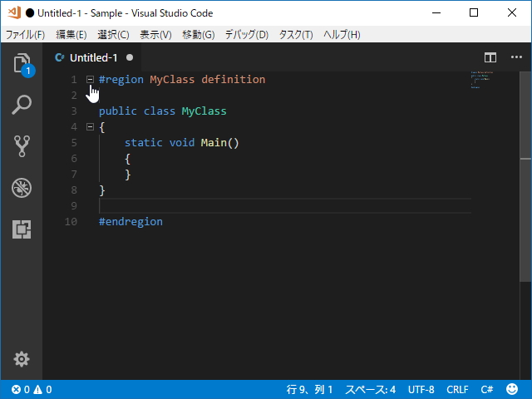Click the UTF-8 encoding selector

421,390
